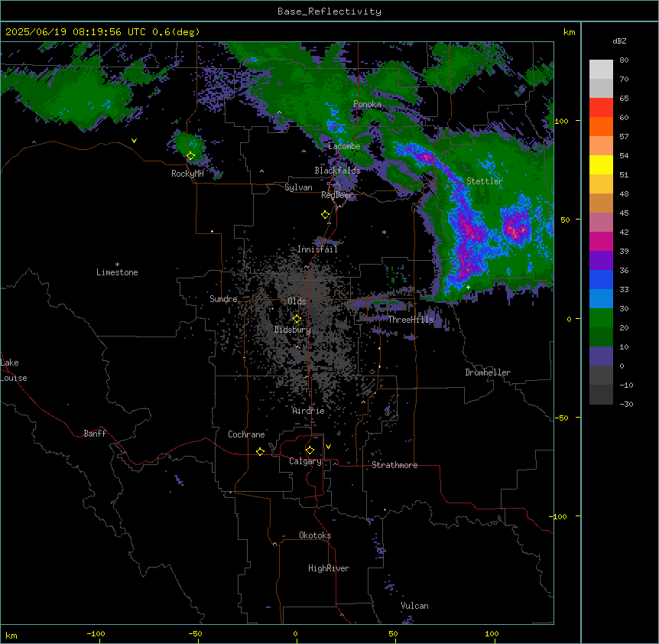The width and height of the screenshot is (659, 644).
Task: Click the white plus marker below Stettler storm
Action: tap(468, 287)
